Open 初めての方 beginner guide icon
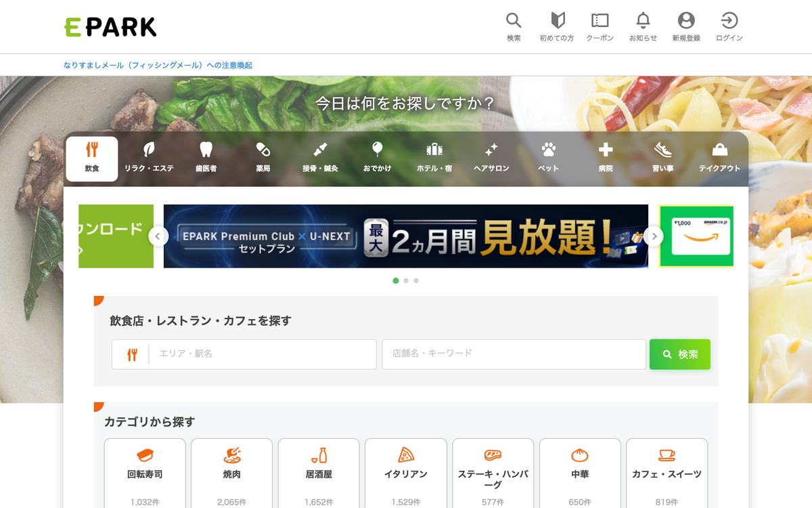The height and width of the screenshot is (508, 812). [557, 27]
